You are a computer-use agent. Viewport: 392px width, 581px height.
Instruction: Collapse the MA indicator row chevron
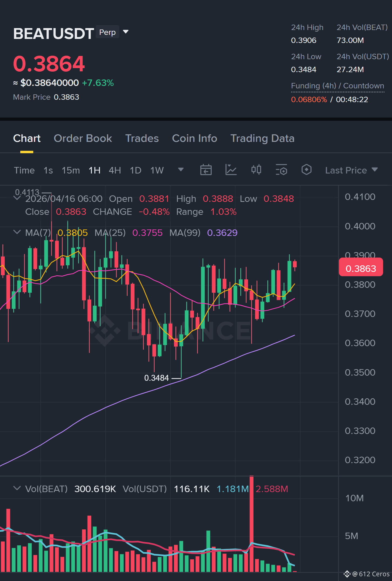17,232
